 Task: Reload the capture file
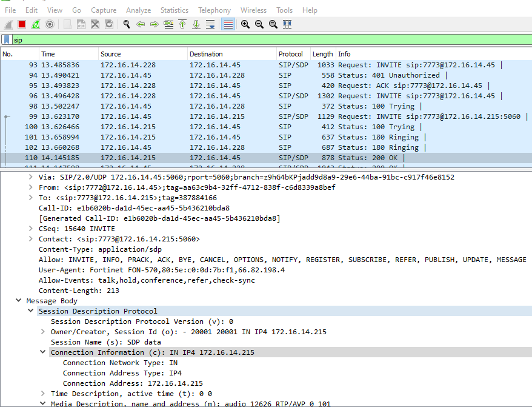click(x=109, y=24)
